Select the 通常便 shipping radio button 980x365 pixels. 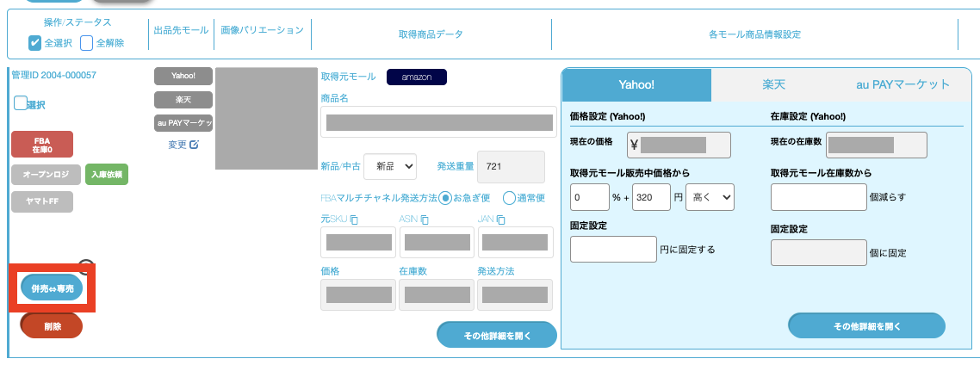coord(509,198)
